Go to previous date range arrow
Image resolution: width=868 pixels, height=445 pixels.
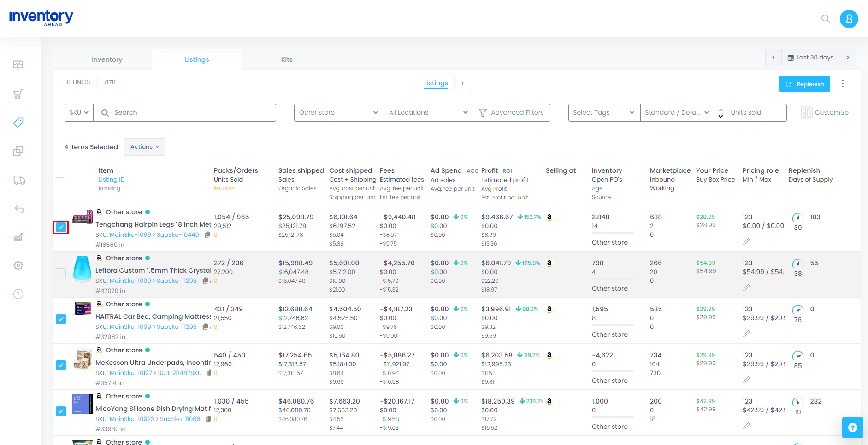click(x=774, y=58)
